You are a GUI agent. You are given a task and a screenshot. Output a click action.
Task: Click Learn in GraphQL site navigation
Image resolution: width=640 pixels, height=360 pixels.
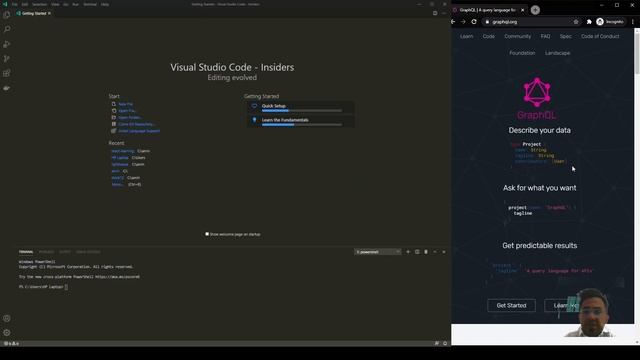pyautogui.click(x=467, y=36)
